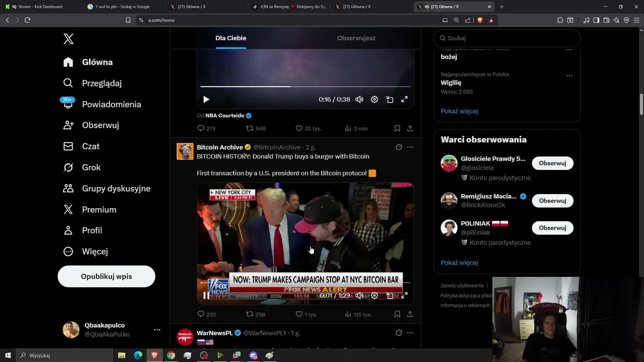Open the Premium page
Screen dimensions: 644x362
[90, 210]
